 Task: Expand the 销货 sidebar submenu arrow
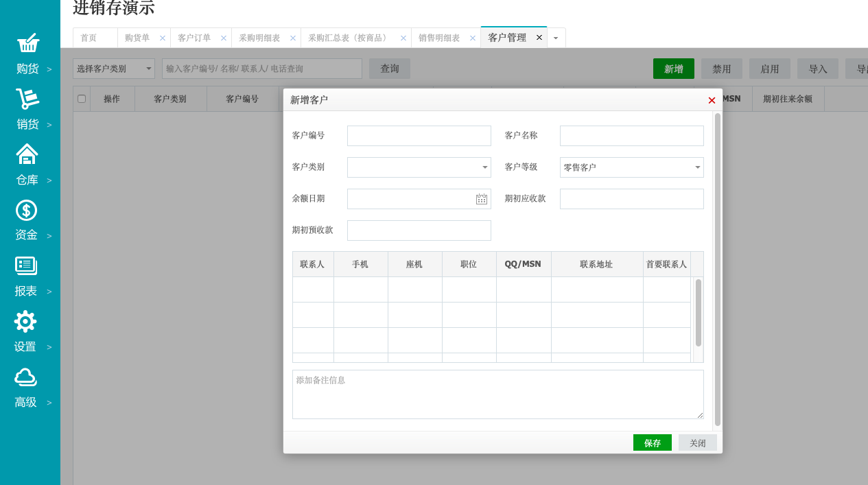click(x=49, y=125)
